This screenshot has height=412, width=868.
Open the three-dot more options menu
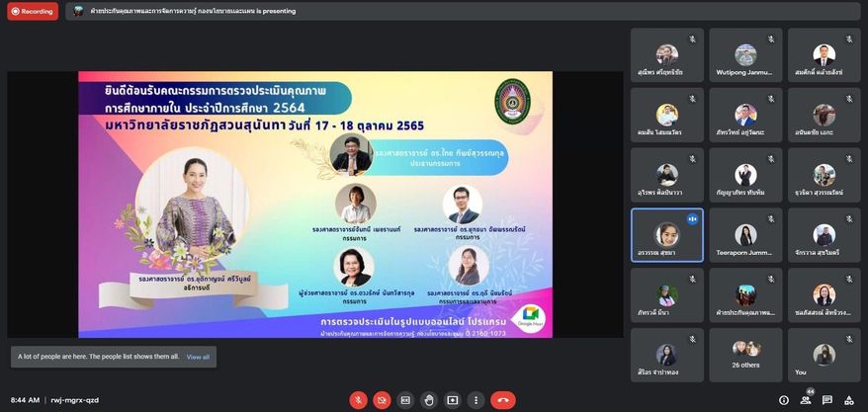point(477,400)
